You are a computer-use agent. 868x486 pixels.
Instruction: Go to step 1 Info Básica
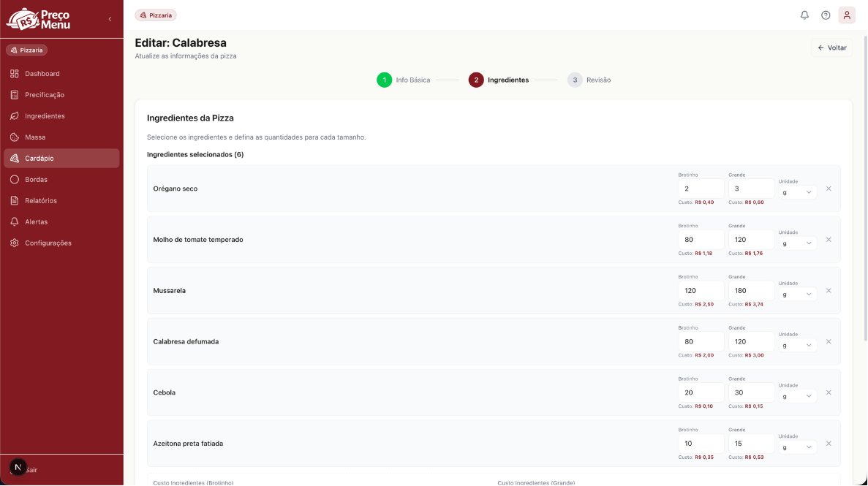tap(404, 80)
